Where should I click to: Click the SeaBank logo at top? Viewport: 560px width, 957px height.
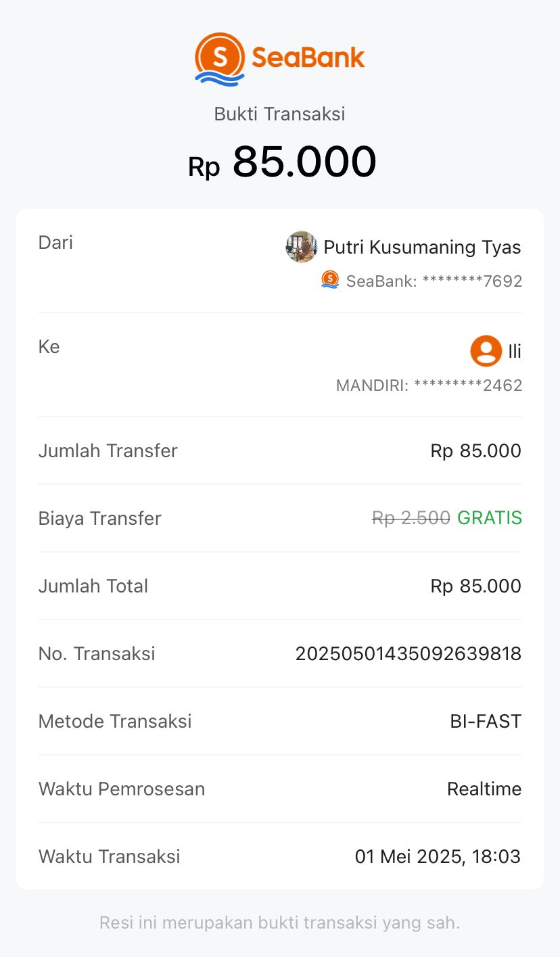(279, 60)
